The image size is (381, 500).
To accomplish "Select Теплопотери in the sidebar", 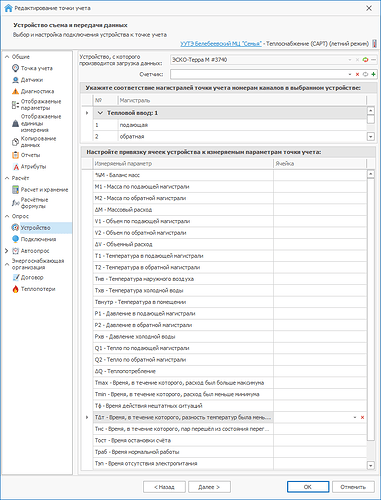I will [38, 289].
